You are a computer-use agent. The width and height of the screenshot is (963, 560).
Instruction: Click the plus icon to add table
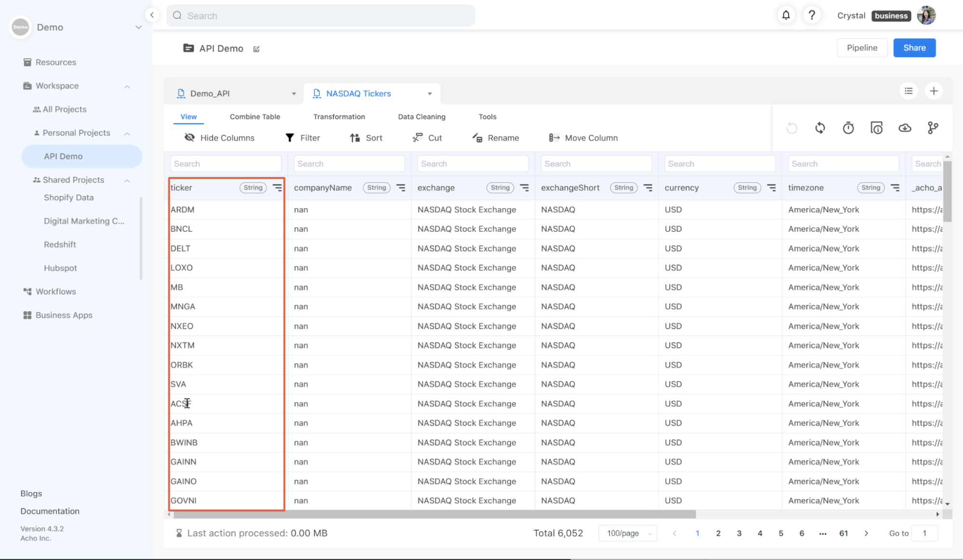click(934, 91)
